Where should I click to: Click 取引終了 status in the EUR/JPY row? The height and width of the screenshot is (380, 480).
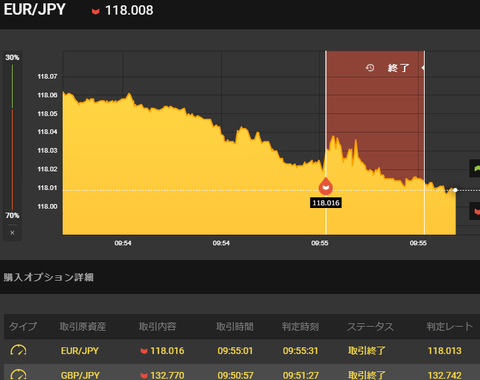(x=367, y=351)
